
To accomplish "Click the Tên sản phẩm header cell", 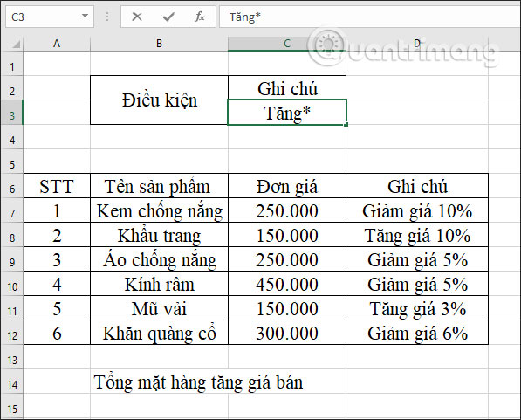I will pyautogui.click(x=159, y=186).
